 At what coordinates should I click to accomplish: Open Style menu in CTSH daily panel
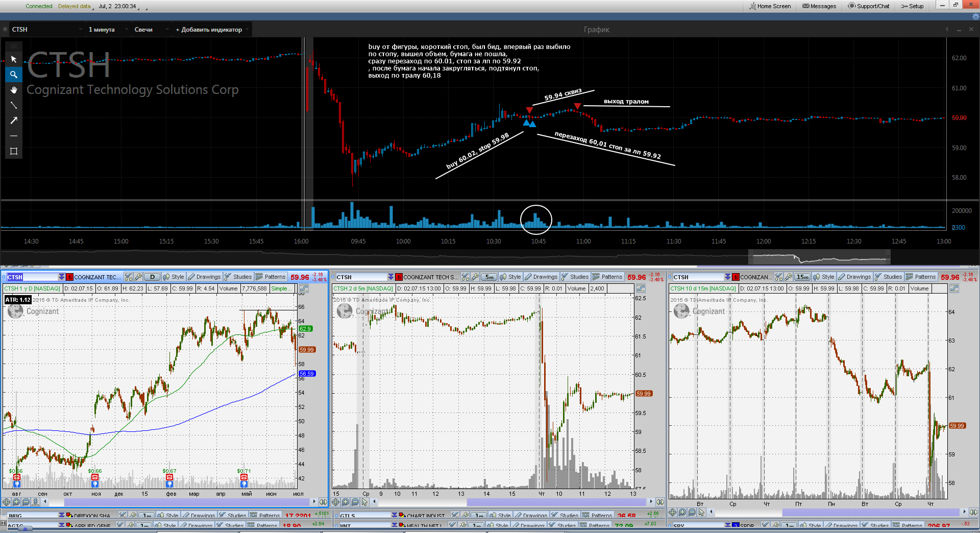[174, 277]
